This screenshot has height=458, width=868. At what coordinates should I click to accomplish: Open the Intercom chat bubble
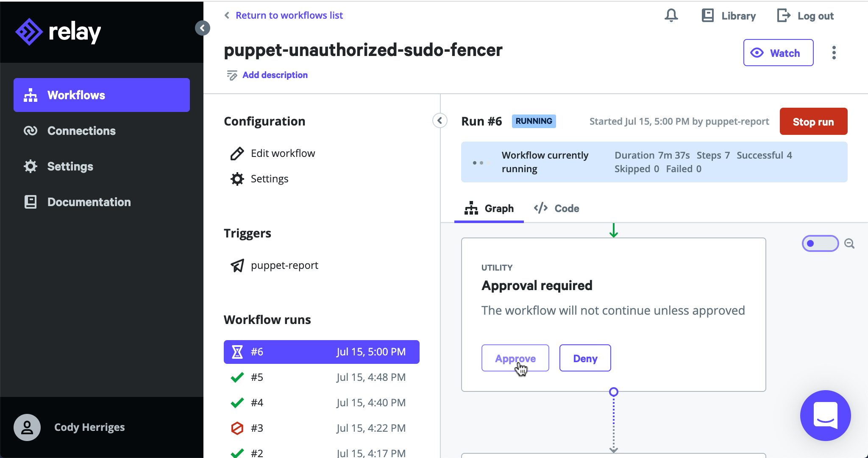[x=825, y=415]
